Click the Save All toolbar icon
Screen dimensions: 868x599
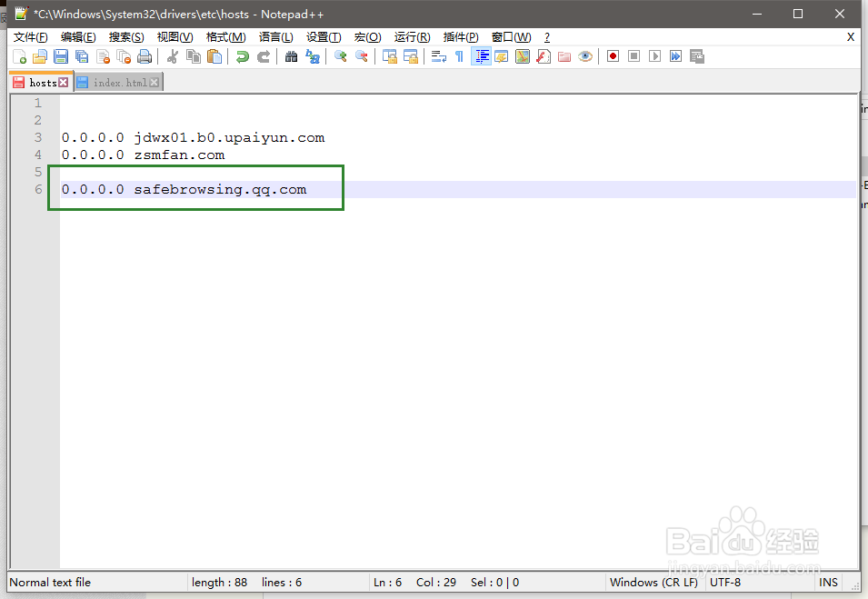pyautogui.click(x=82, y=56)
